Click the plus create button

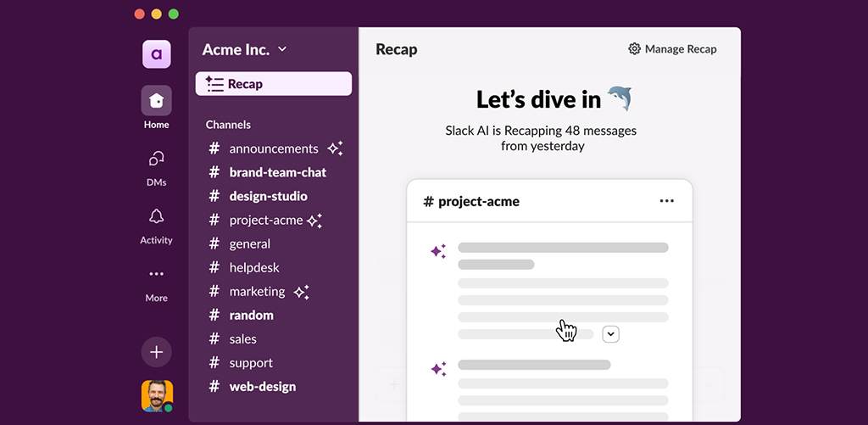click(156, 351)
